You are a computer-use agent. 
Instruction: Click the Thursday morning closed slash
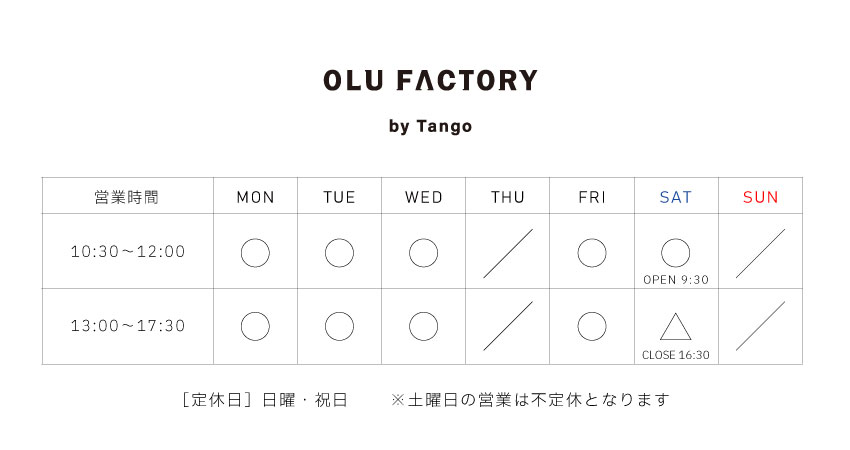[508, 253]
